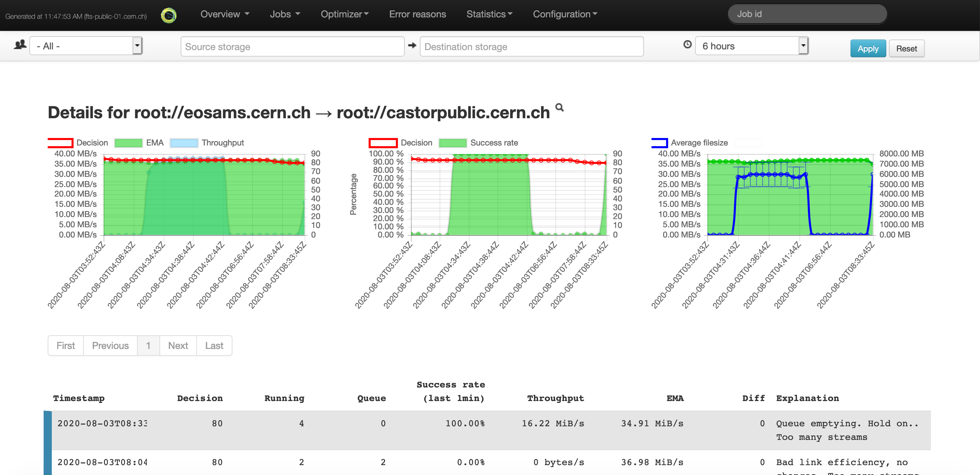Click the FTS logo icon
The height and width of the screenshot is (475, 980).
(169, 15)
